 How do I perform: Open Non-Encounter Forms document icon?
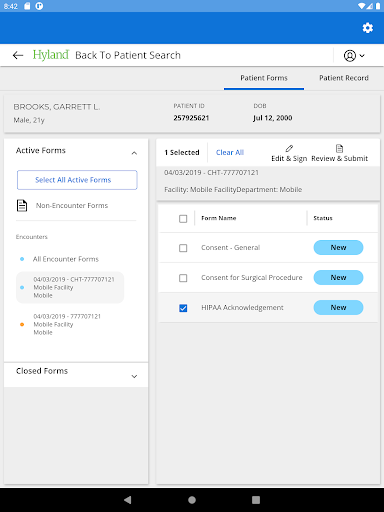coord(22,205)
